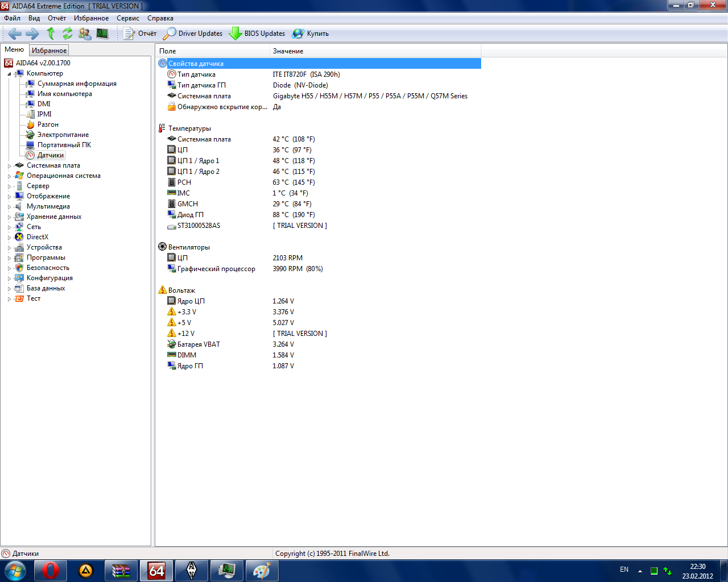This screenshot has height=582, width=728.
Task: Click the Поле column header
Action: pyautogui.click(x=212, y=51)
